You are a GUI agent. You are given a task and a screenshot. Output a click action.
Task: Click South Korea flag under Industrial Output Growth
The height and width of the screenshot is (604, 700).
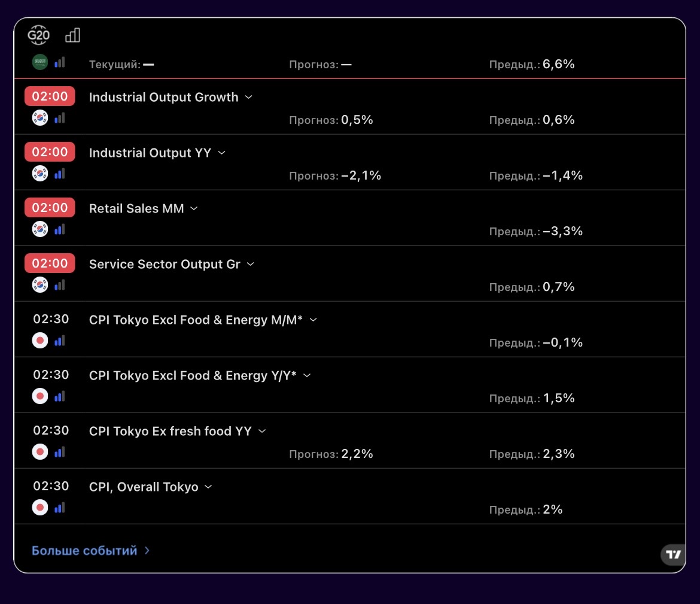coord(40,118)
